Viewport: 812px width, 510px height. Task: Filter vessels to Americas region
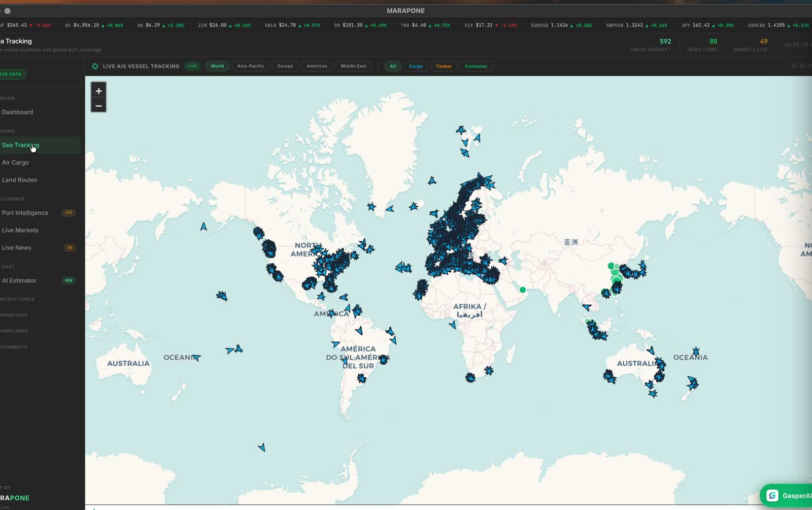317,66
